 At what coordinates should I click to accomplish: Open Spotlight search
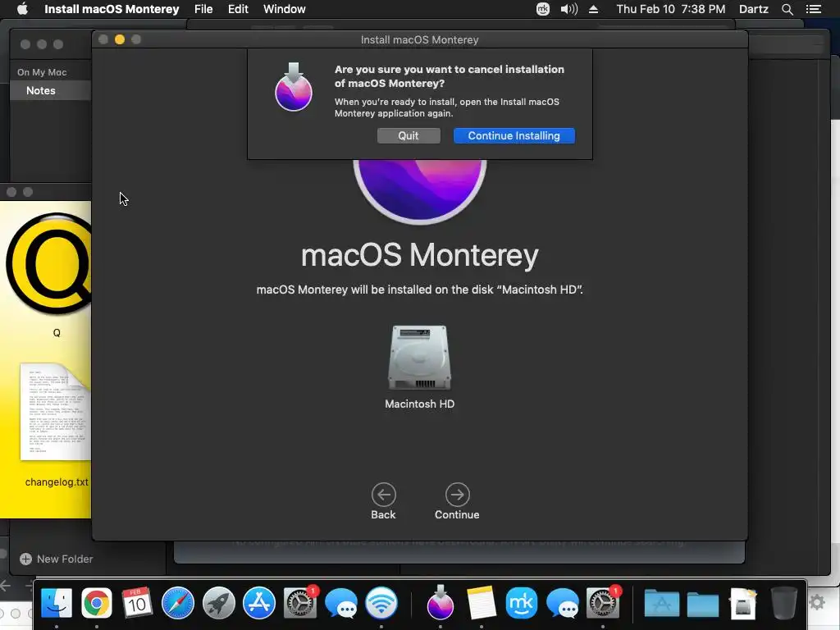click(x=787, y=9)
